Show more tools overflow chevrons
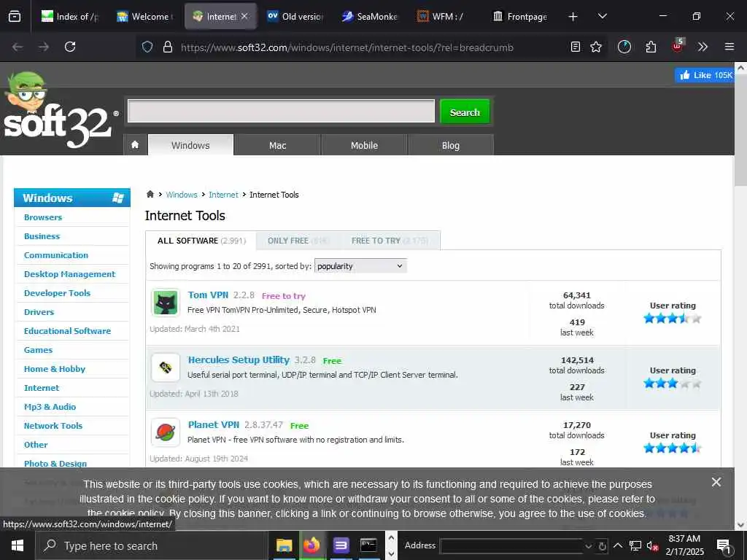Viewport: 747px width, 560px height. pos(703,47)
